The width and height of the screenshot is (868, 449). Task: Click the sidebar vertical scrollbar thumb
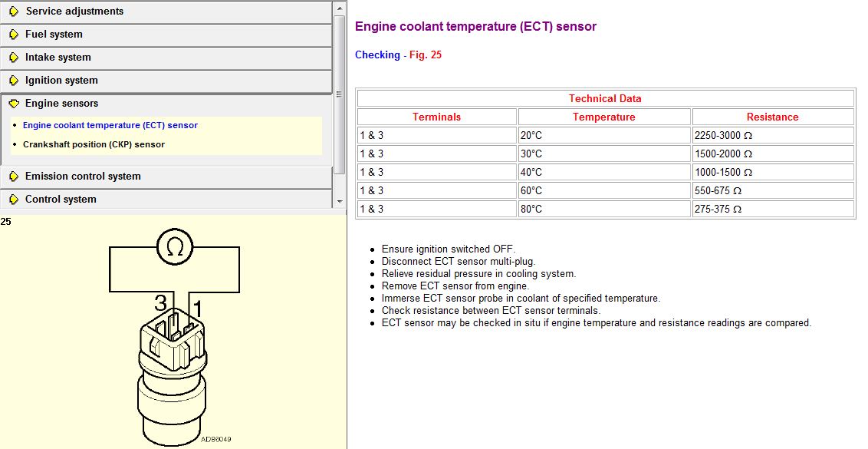(x=340, y=92)
